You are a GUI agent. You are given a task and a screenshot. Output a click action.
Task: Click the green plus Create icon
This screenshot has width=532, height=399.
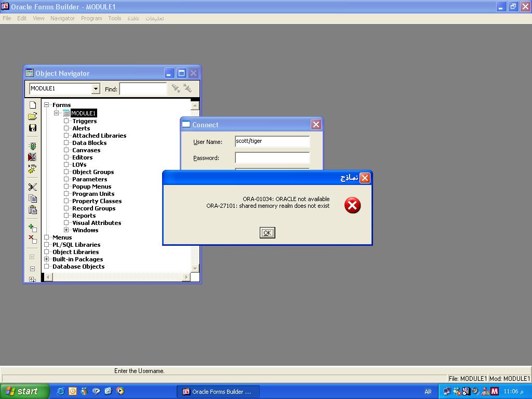point(32,228)
